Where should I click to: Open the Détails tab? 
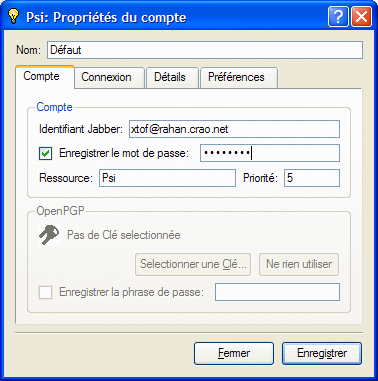[x=172, y=77]
